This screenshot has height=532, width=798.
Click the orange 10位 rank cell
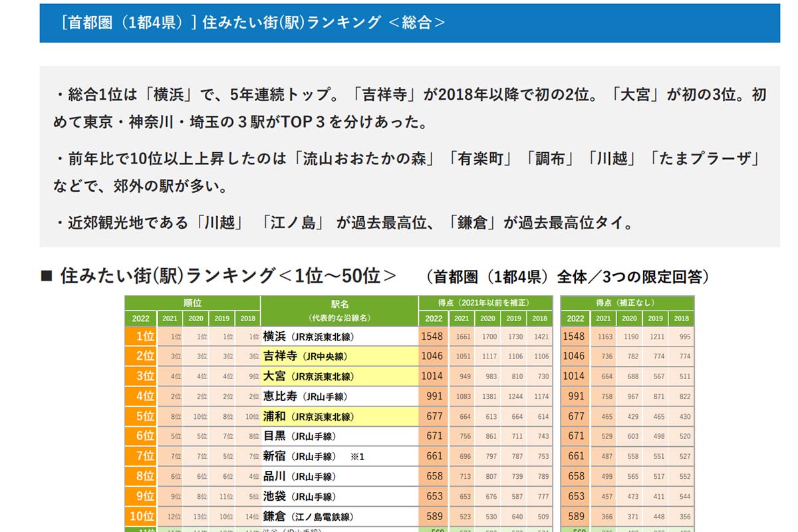point(141,516)
